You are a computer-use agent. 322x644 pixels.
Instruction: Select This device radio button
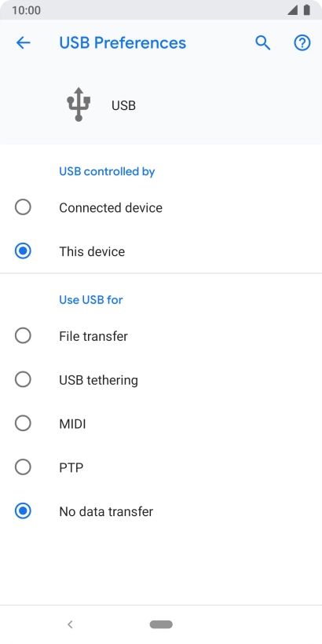pyautogui.click(x=23, y=251)
